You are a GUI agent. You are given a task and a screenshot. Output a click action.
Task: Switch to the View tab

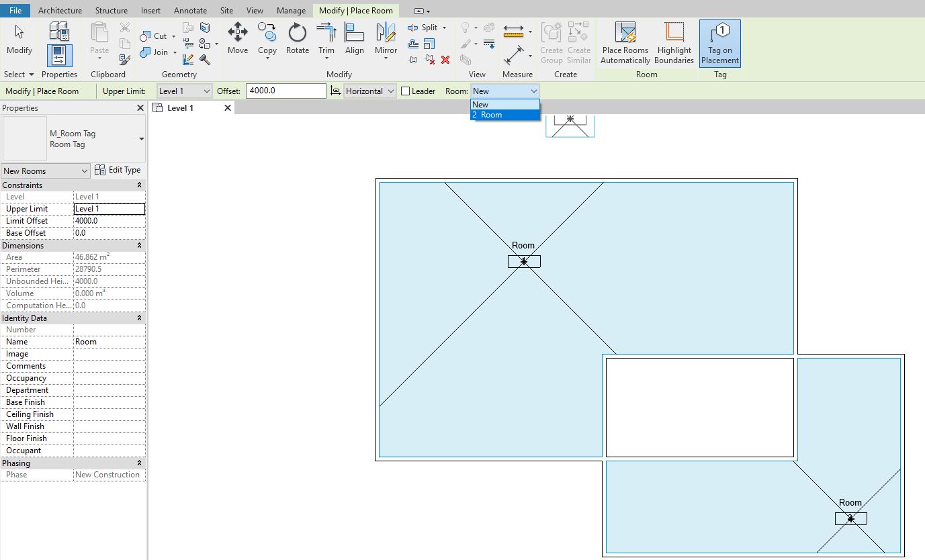[x=255, y=11]
